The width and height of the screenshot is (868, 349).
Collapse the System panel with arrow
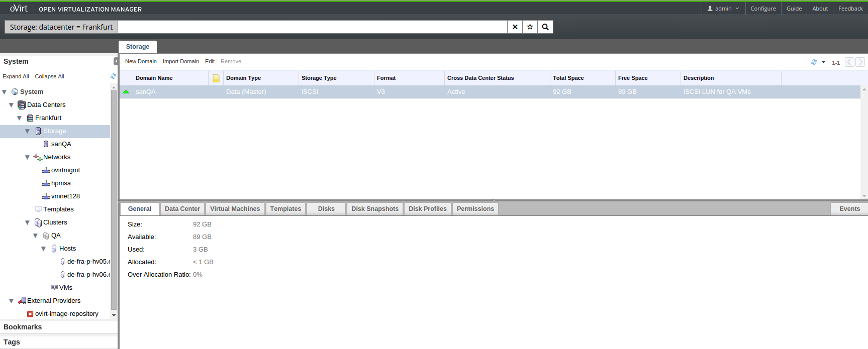116,61
